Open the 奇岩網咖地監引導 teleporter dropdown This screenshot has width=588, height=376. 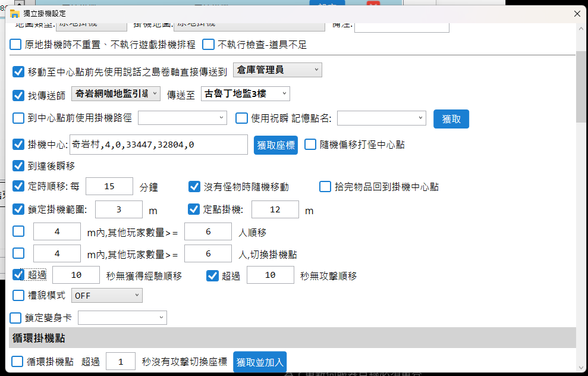point(116,94)
